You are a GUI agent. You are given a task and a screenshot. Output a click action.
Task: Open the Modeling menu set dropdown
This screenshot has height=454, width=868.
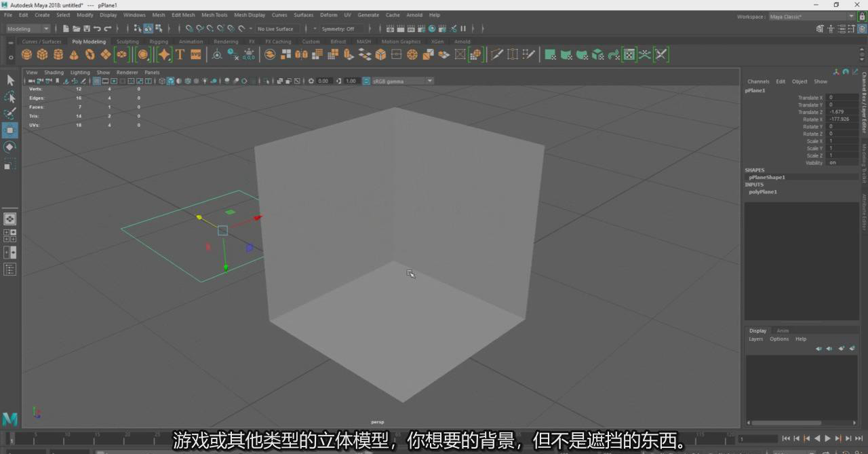28,29
